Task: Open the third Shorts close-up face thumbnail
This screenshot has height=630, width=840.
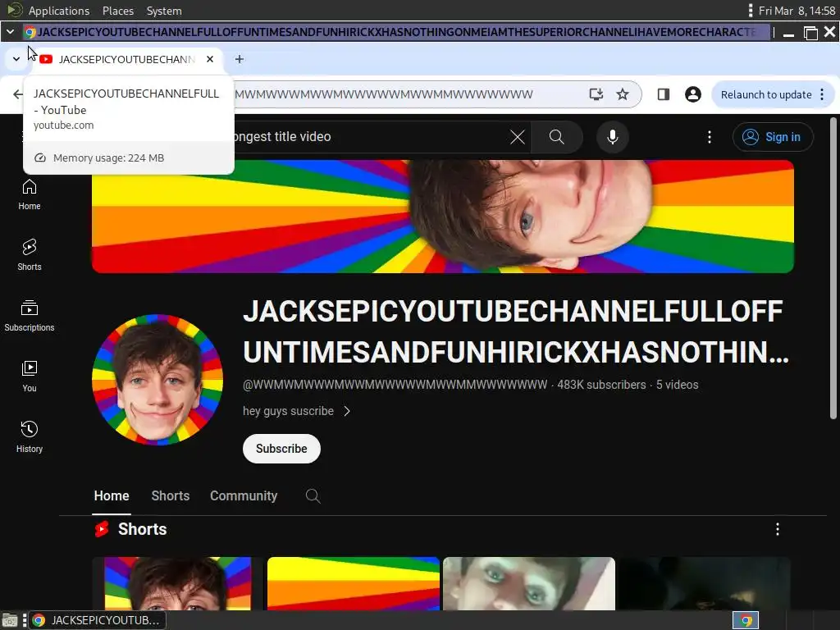Action: tap(529, 583)
